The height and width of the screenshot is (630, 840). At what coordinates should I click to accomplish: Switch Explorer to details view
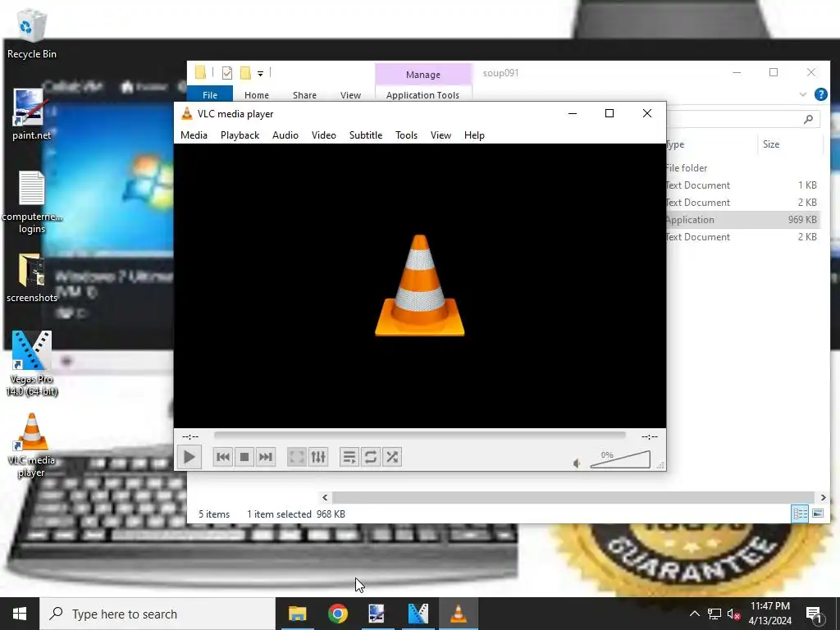point(801,514)
